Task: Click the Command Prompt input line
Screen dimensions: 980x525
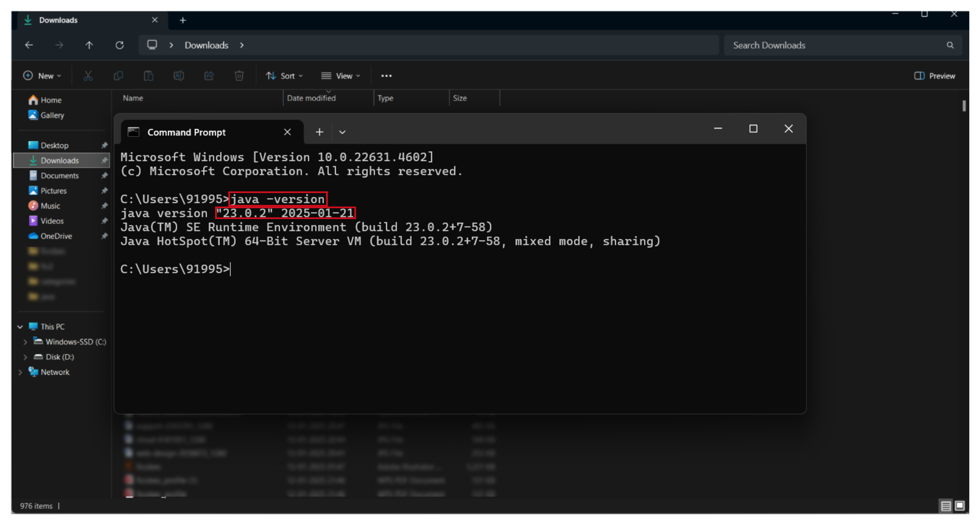Action: tap(175, 269)
